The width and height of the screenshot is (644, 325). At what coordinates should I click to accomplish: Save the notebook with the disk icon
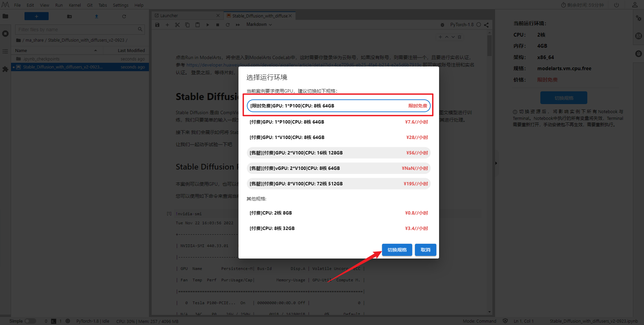tap(157, 25)
